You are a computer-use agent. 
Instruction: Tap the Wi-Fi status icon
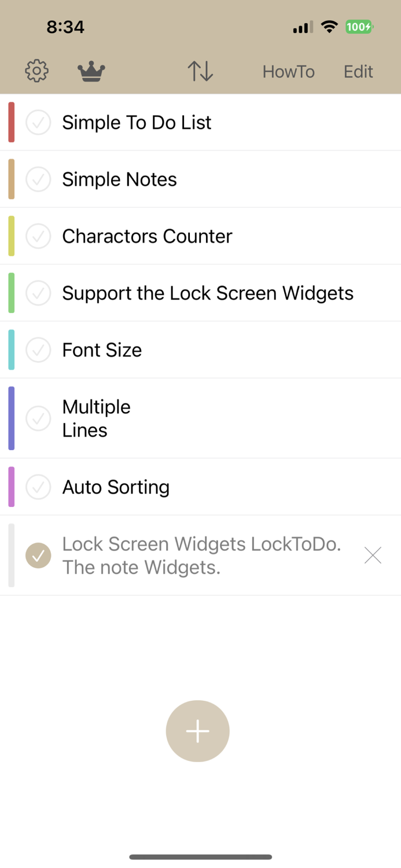click(329, 27)
